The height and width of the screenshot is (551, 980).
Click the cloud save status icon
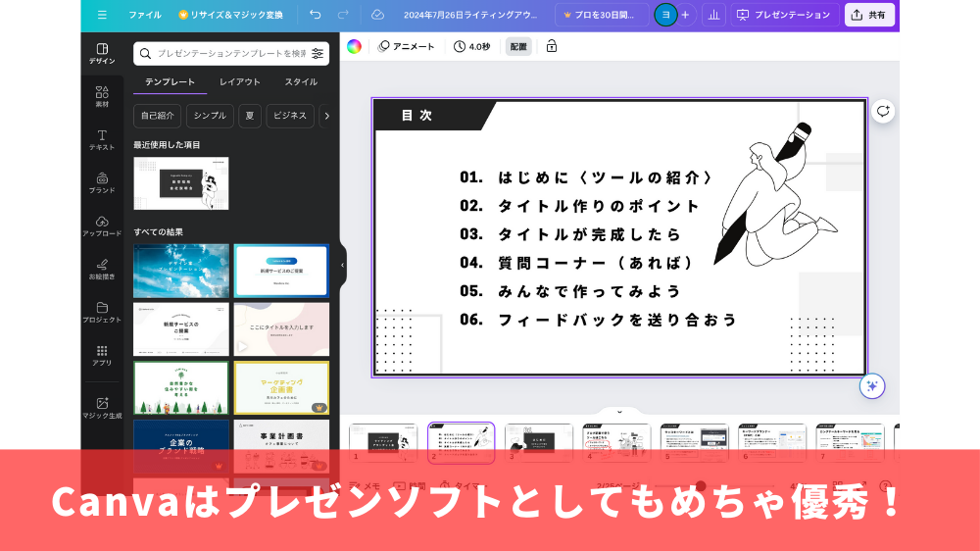(378, 15)
